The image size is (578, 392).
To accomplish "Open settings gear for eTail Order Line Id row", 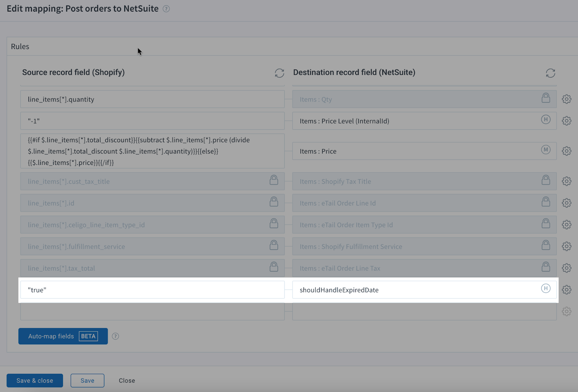I will (x=566, y=203).
